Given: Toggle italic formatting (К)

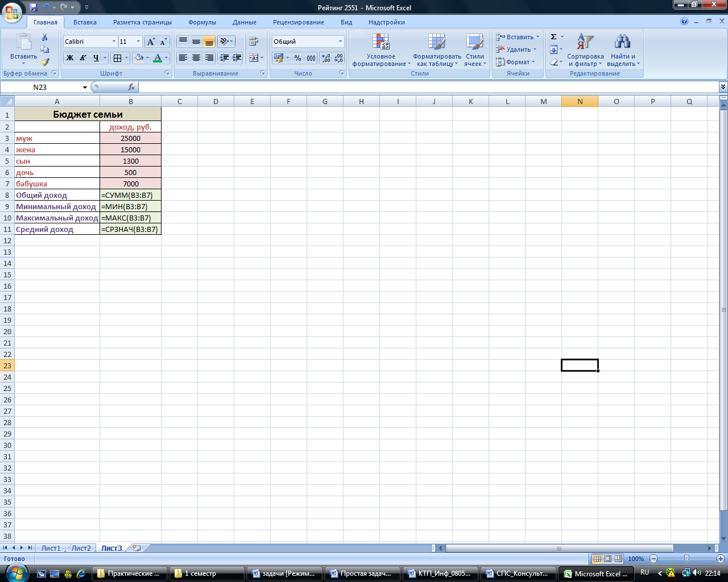Looking at the screenshot, I should [x=83, y=58].
